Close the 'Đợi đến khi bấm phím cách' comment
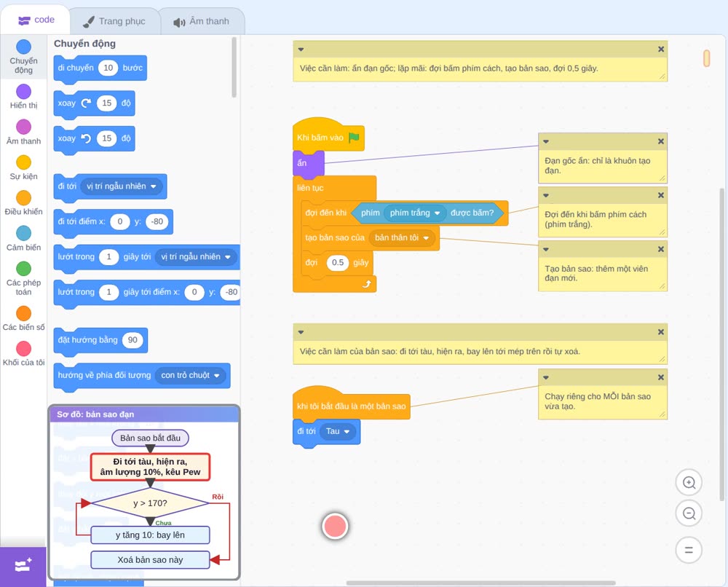 [661, 195]
